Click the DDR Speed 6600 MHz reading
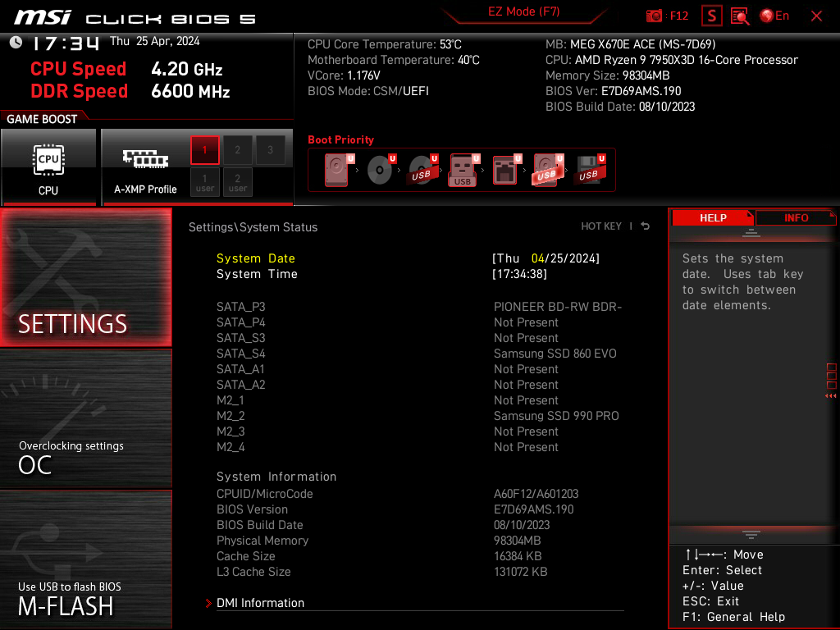The height and width of the screenshot is (630, 840). point(130,91)
